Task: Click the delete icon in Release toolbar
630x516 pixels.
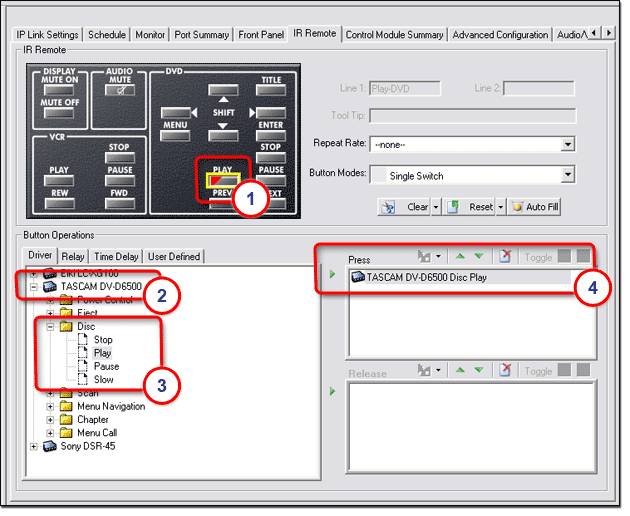Action: [506, 371]
